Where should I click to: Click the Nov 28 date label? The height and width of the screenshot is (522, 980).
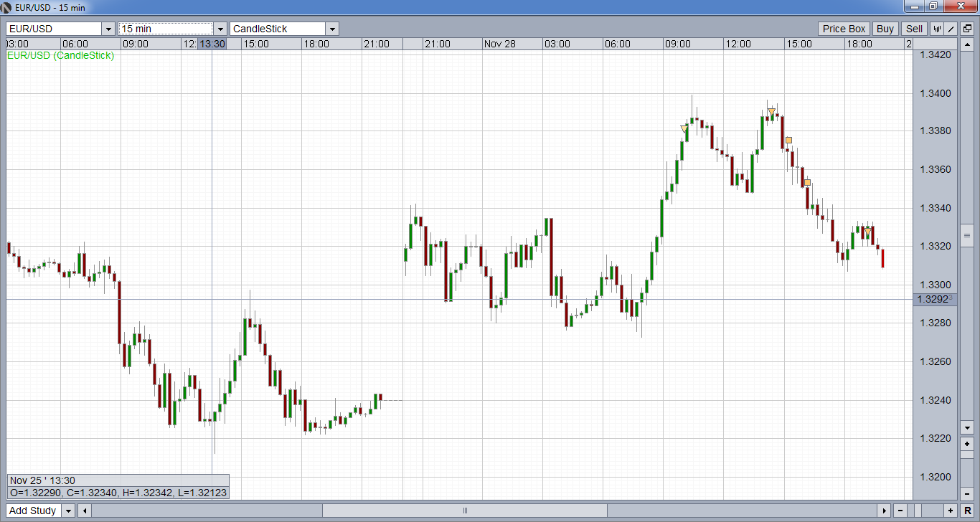(500, 44)
